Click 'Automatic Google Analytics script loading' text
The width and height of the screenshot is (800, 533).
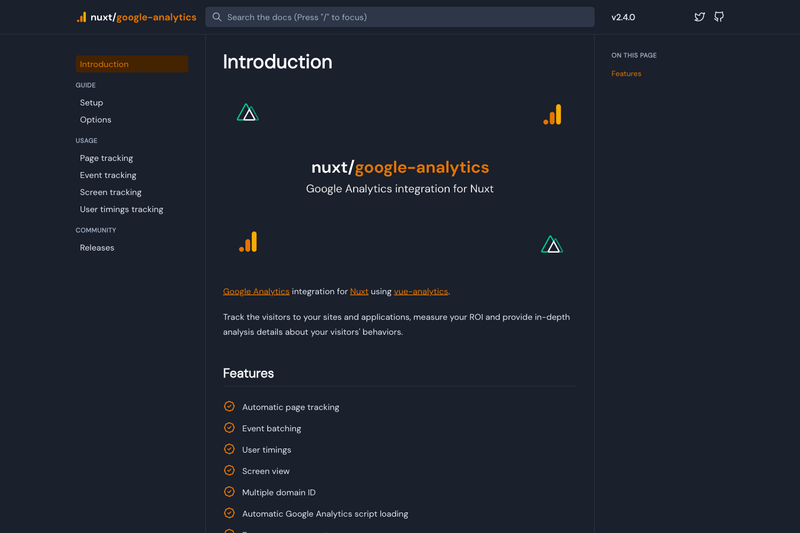(325, 514)
